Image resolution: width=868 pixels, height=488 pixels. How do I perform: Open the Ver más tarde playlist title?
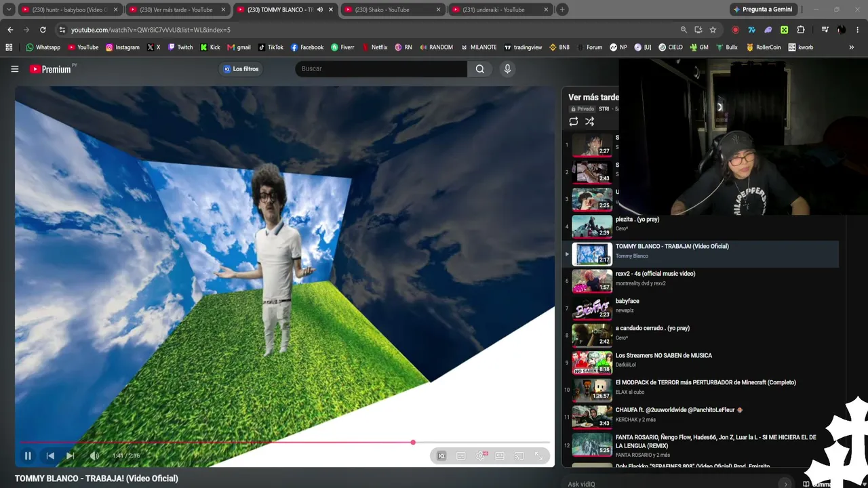point(593,97)
